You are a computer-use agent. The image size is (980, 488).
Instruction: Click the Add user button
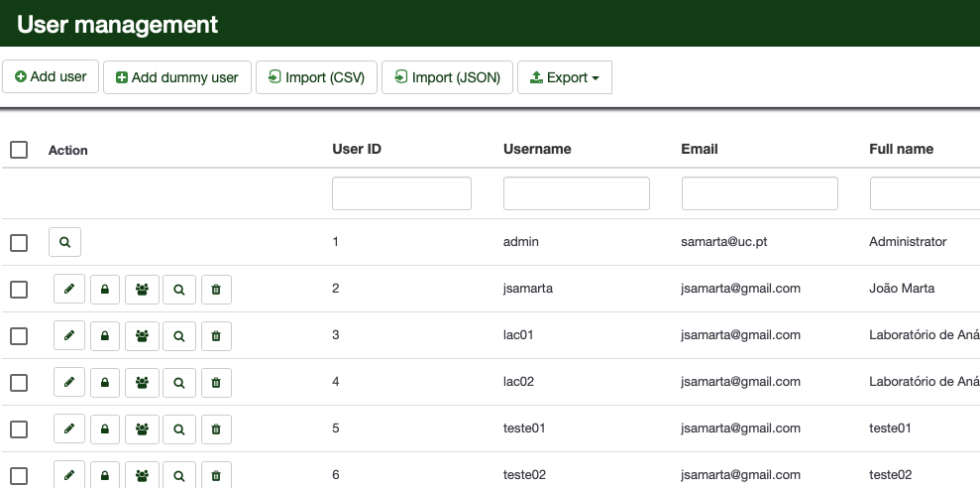click(x=51, y=76)
